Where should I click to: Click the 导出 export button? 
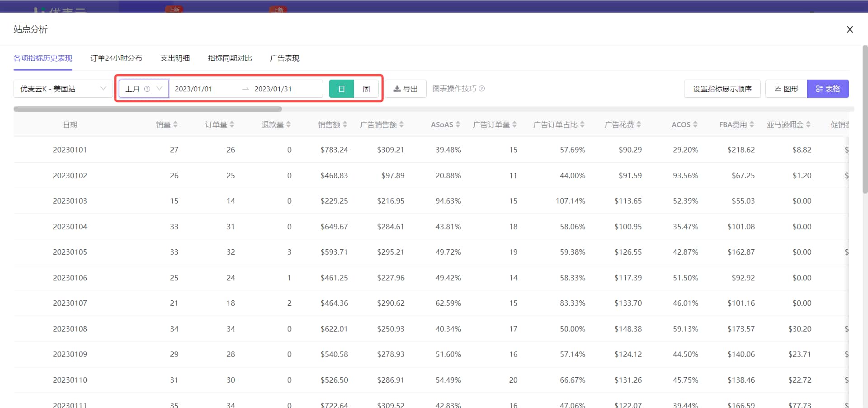click(406, 89)
